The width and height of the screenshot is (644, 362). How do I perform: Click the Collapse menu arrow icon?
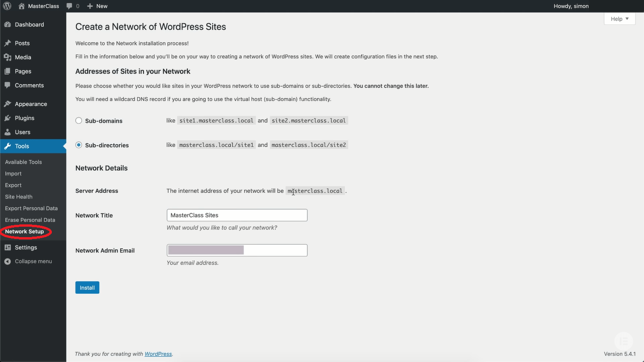pos(8,261)
